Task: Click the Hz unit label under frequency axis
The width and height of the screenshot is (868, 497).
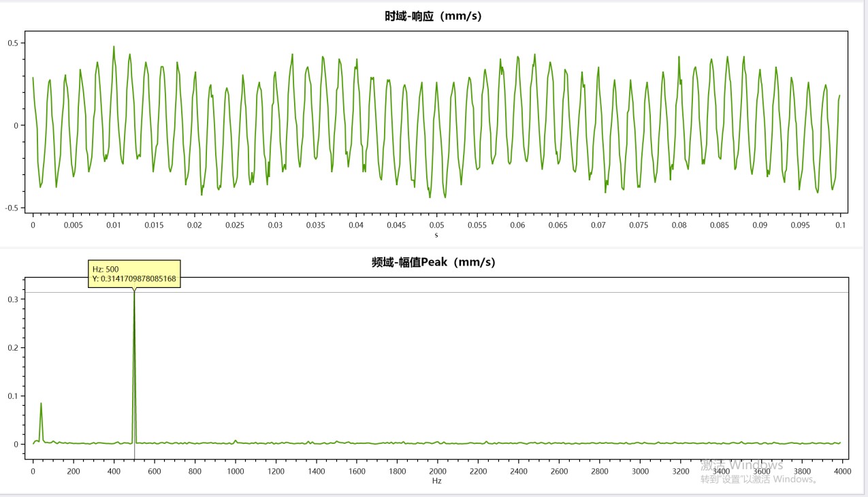Action: (437, 481)
